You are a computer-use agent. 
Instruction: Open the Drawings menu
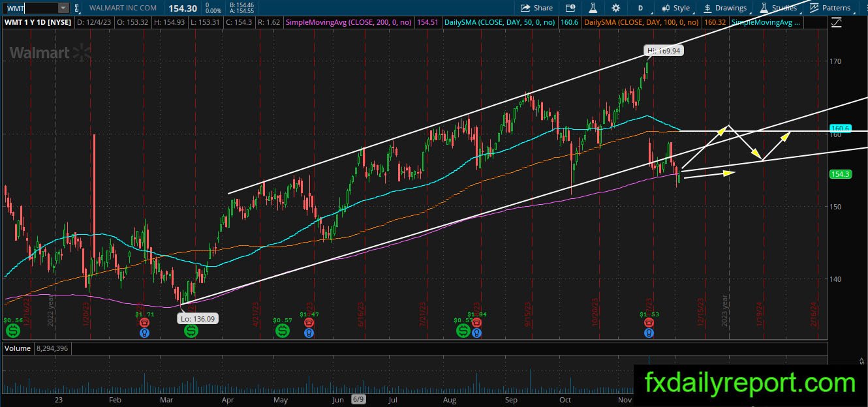click(725, 8)
